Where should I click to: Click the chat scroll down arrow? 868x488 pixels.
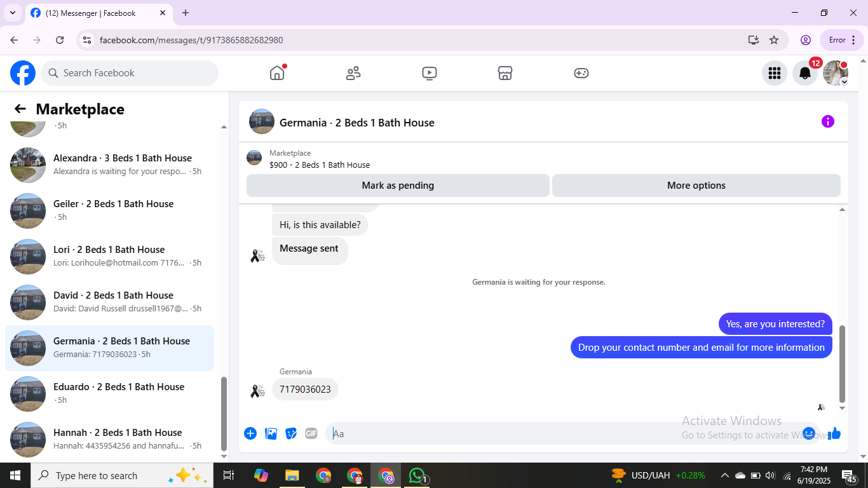843,408
